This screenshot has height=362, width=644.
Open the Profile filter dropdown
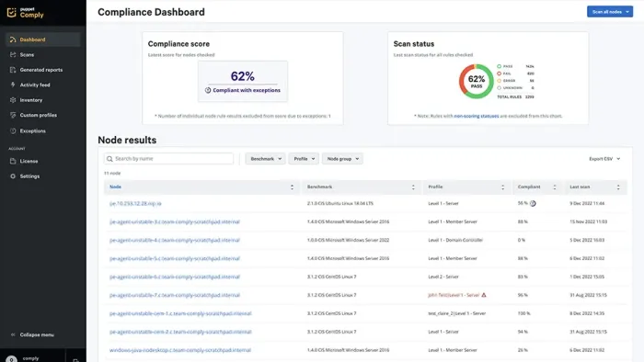[304, 159]
